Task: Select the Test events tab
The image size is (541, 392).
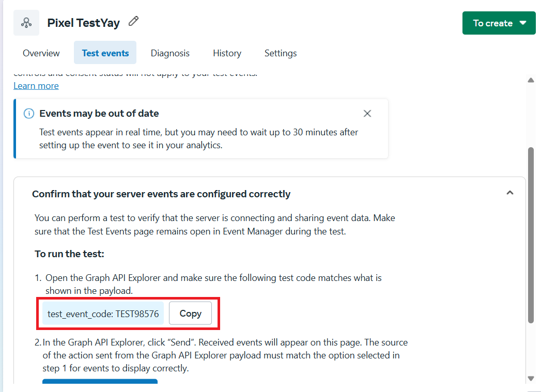Action: (105, 53)
